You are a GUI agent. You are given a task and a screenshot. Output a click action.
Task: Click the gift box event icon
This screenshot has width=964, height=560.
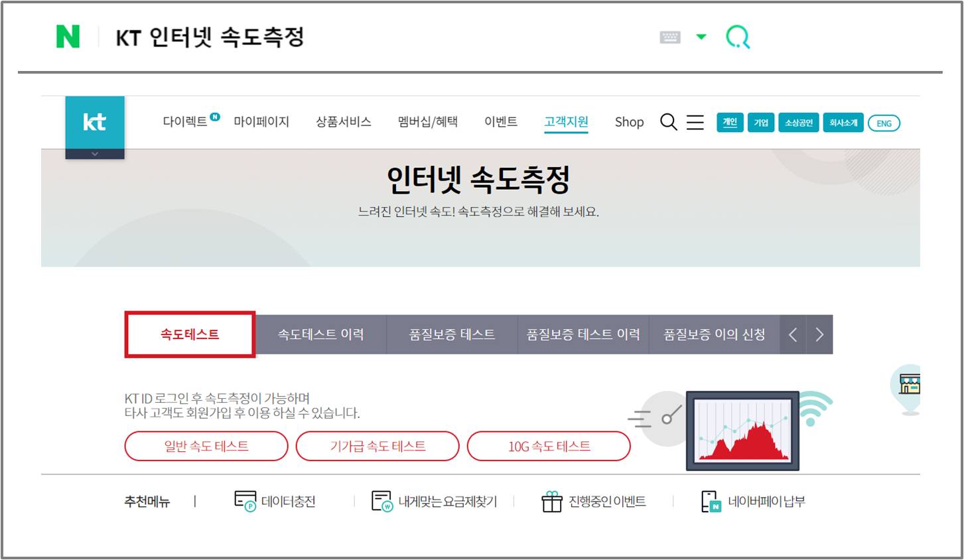552,502
